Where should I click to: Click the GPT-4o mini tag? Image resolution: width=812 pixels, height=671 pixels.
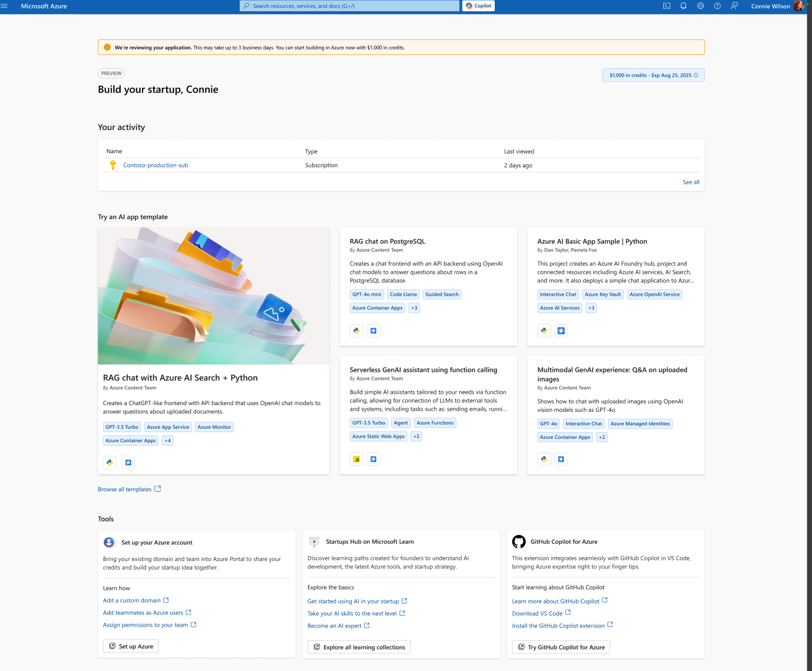pyautogui.click(x=367, y=294)
